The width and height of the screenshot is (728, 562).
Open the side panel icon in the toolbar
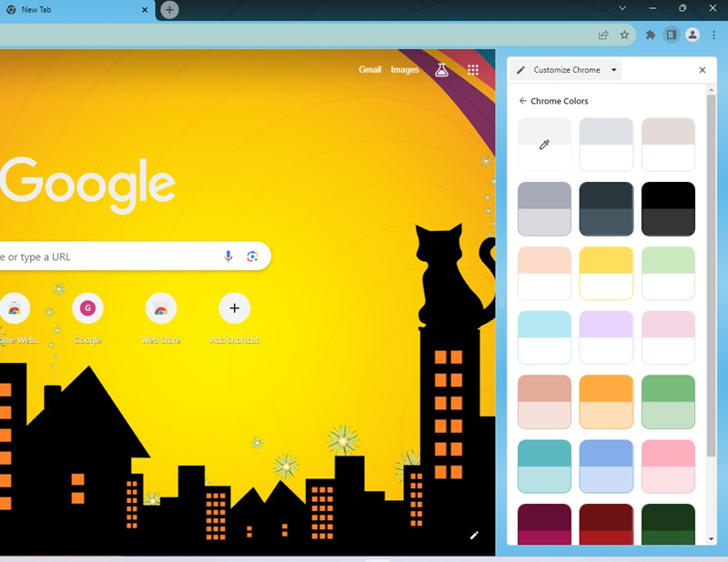point(672,35)
